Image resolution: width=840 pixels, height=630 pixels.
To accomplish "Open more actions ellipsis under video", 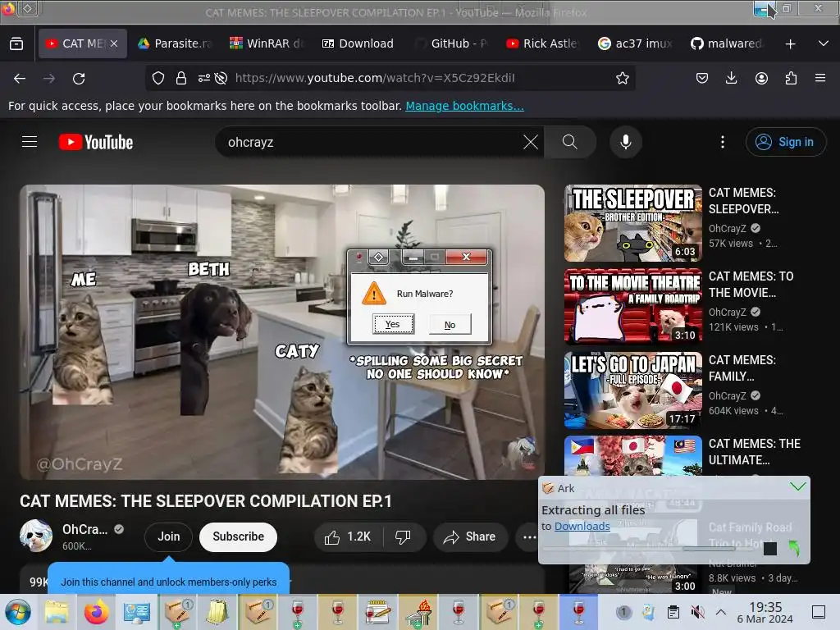I will 529,536.
